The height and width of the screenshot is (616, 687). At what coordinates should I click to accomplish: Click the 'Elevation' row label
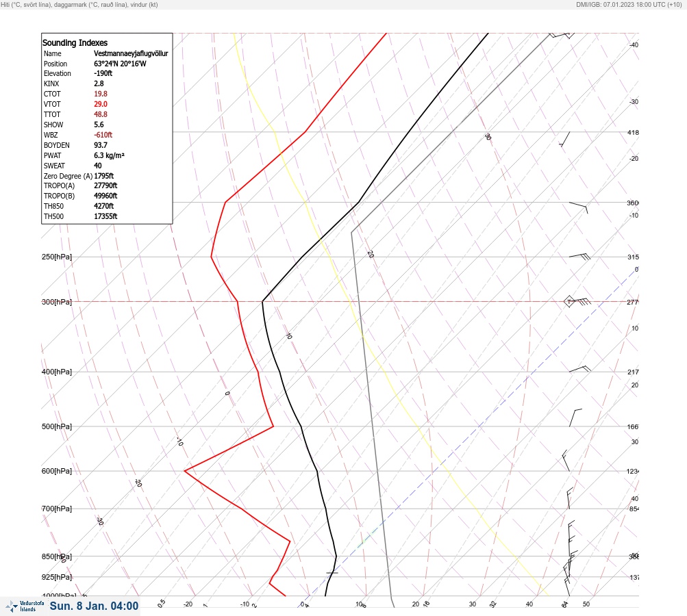point(58,73)
